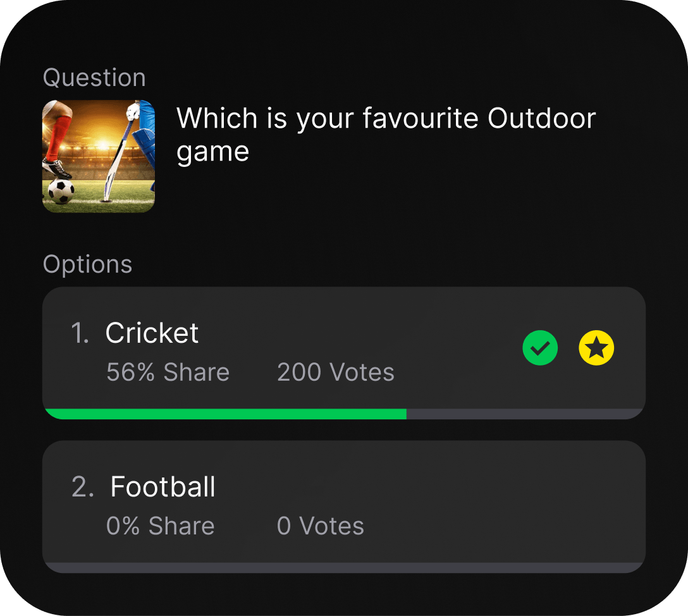Click the green checkmark icon on Cricket

[x=540, y=348]
